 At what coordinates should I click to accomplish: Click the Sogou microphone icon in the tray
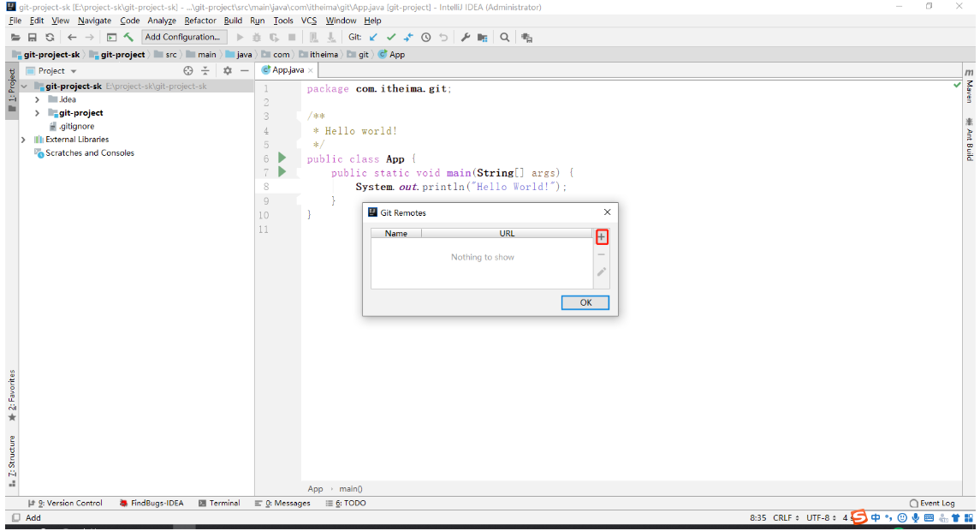(x=916, y=518)
